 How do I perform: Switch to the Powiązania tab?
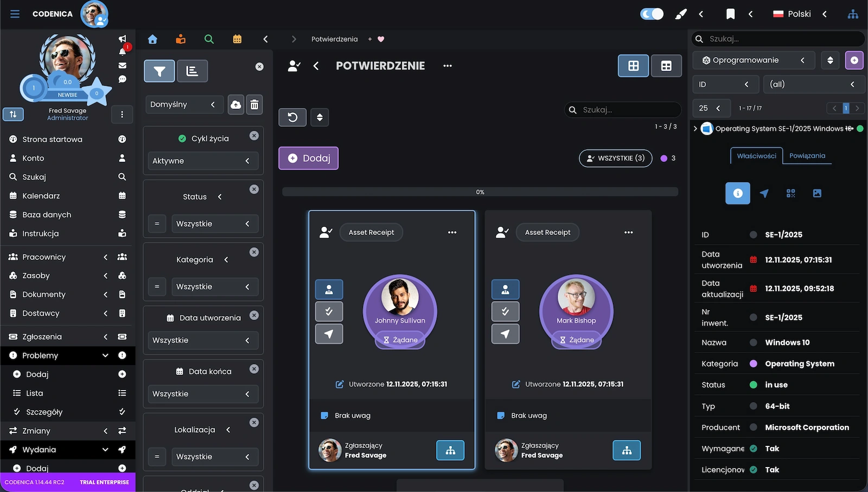[x=807, y=156]
